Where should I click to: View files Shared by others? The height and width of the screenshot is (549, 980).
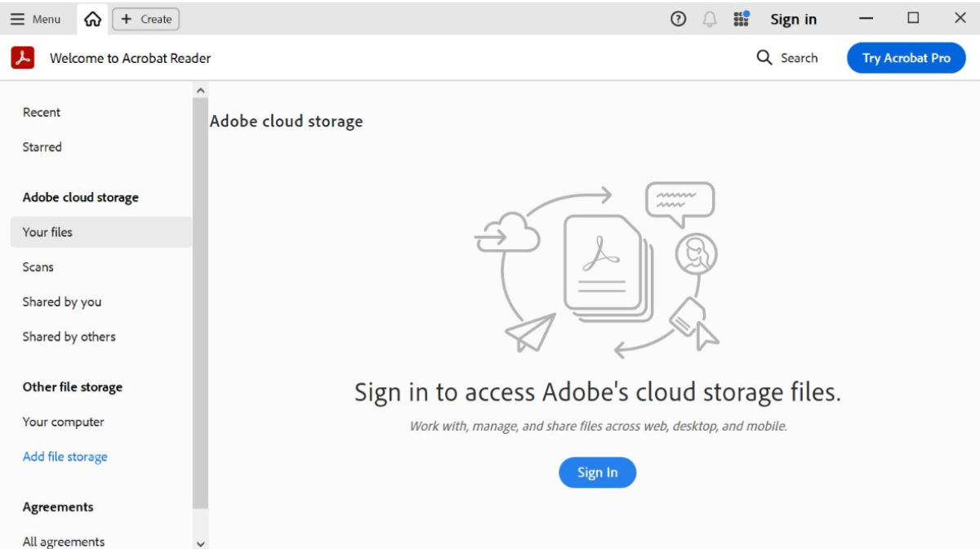pos(69,337)
